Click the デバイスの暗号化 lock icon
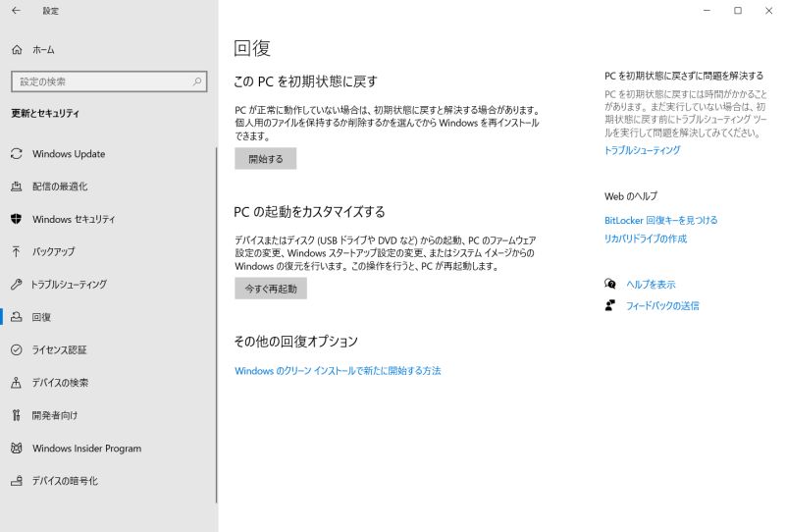 17,481
